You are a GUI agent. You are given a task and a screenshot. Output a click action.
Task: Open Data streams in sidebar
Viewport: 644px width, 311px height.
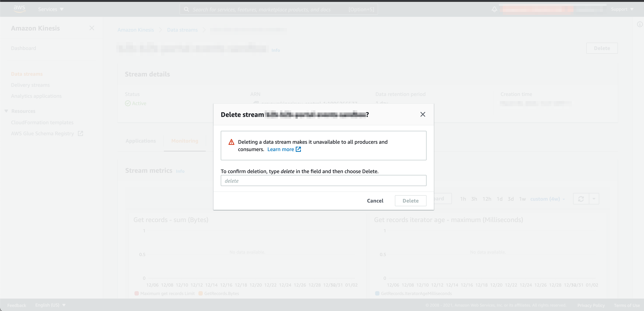pos(27,74)
